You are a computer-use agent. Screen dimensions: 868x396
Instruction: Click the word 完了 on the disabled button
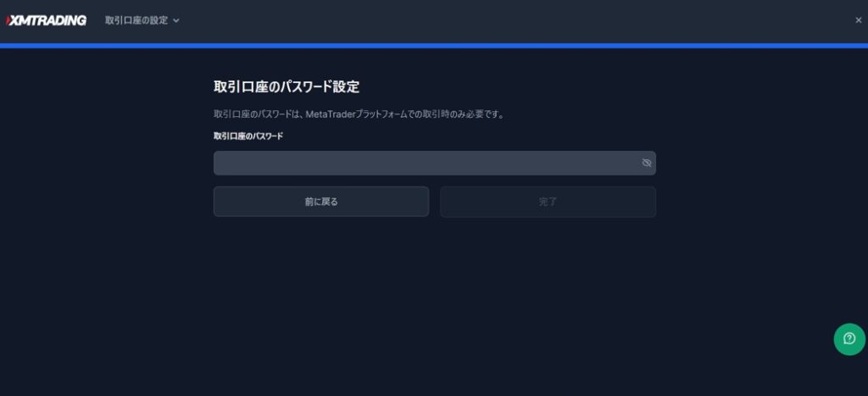(x=548, y=202)
